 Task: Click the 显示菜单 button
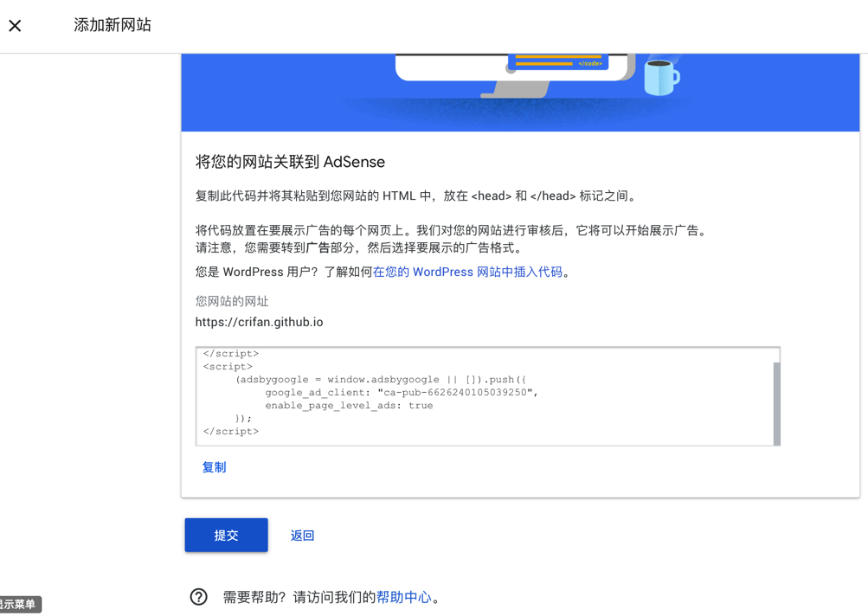tap(19, 604)
